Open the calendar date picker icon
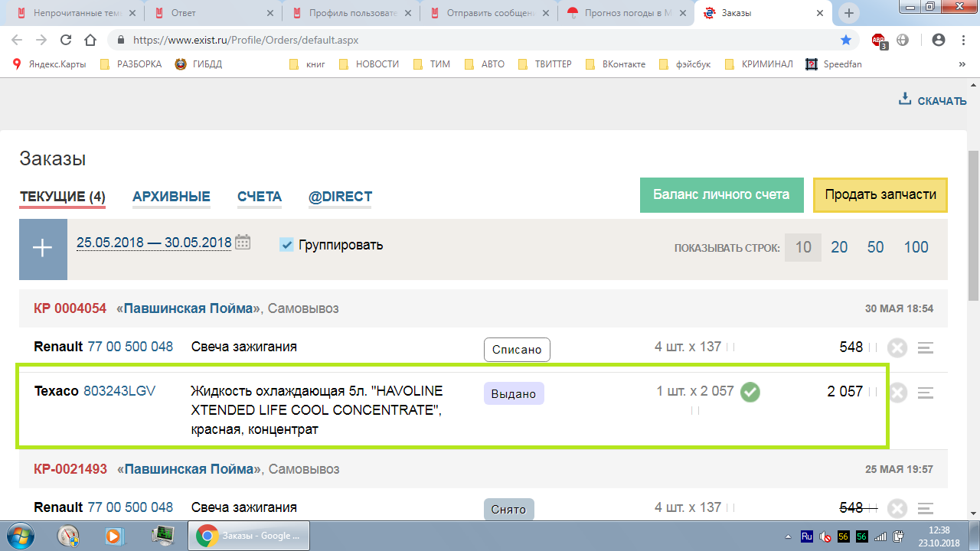Viewport: 980px width, 551px height. (243, 243)
